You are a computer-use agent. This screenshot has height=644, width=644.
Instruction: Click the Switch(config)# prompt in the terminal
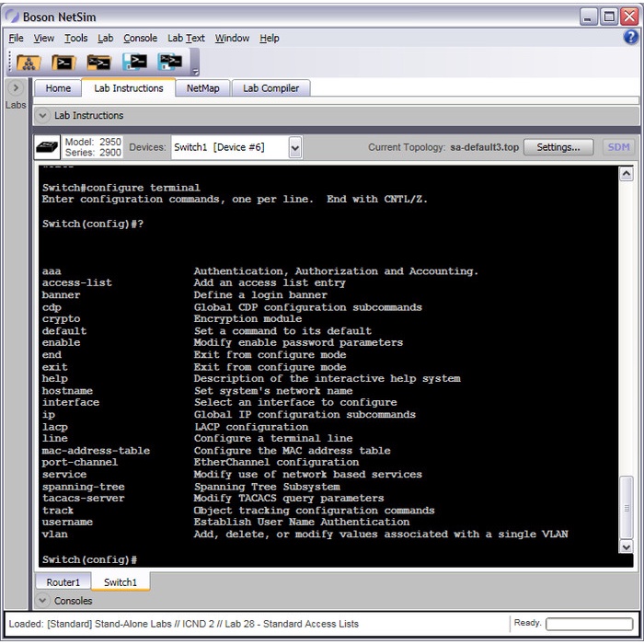pos(89,559)
